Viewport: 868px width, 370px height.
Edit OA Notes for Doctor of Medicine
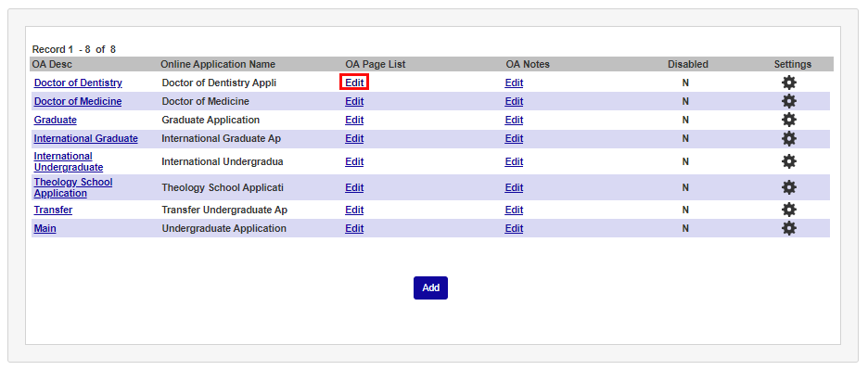tap(514, 101)
